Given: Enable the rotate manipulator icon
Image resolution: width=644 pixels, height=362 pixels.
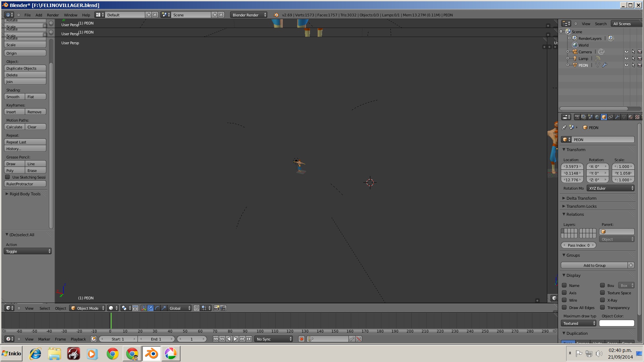Looking at the screenshot, I should [157, 308].
